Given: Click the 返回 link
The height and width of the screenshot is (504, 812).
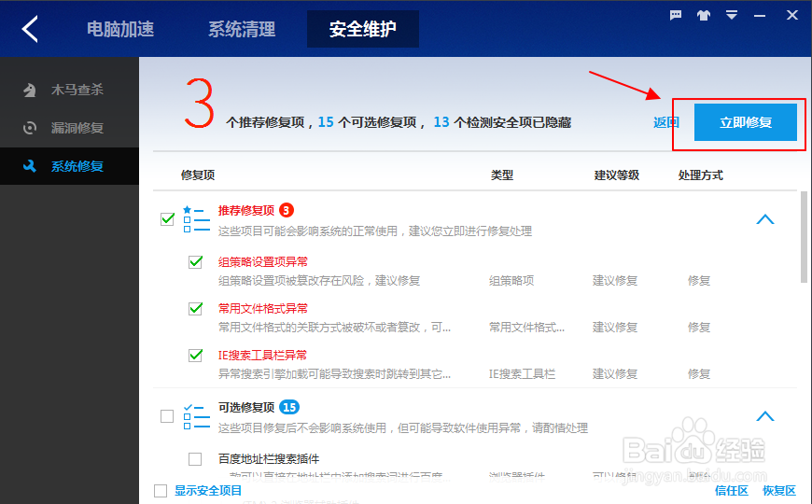Looking at the screenshot, I should tap(666, 122).
